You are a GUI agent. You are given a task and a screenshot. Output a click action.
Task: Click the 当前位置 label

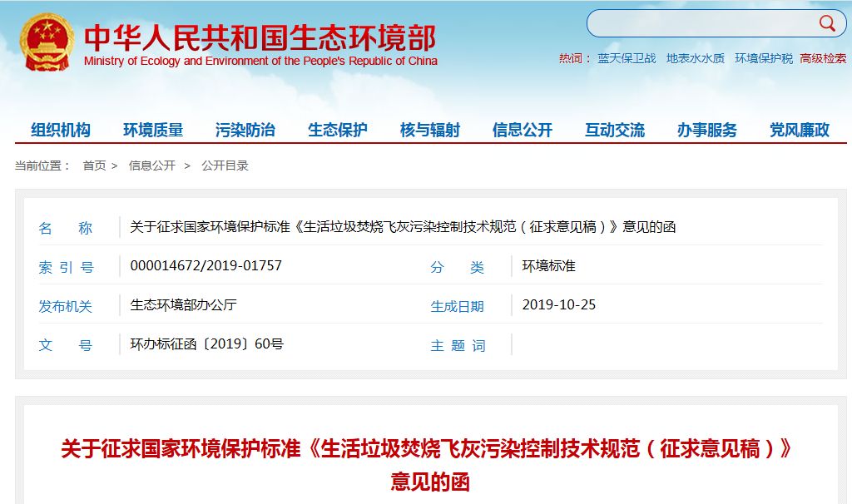[42, 166]
